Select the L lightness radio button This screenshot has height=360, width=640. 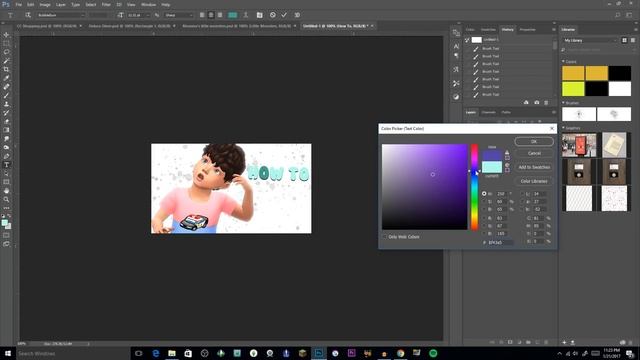pos(522,194)
